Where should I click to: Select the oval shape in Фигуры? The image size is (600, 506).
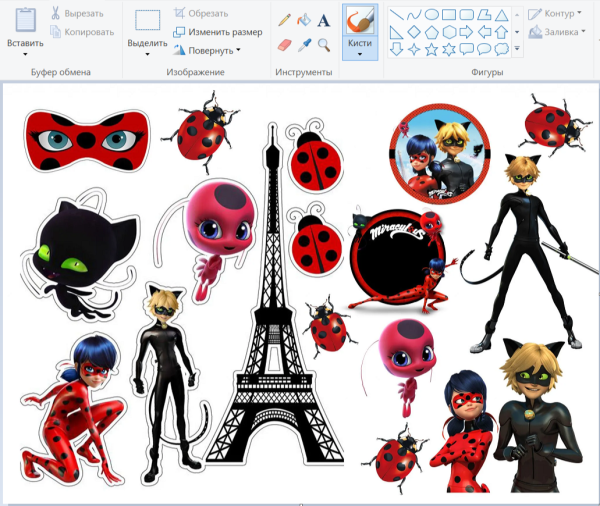pos(431,15)
